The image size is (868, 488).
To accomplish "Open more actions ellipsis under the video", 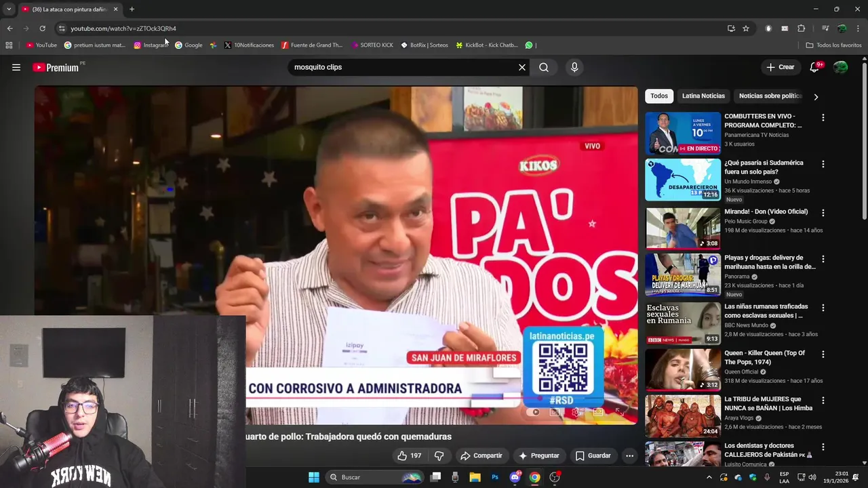I will (629, 455).
